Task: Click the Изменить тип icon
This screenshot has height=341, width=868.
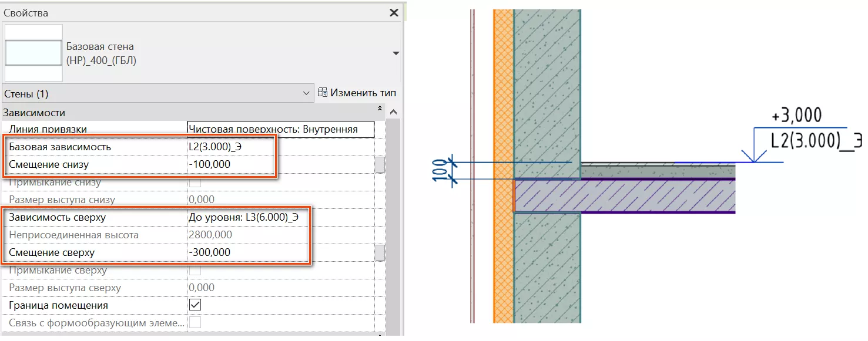Action: point(323,93)
